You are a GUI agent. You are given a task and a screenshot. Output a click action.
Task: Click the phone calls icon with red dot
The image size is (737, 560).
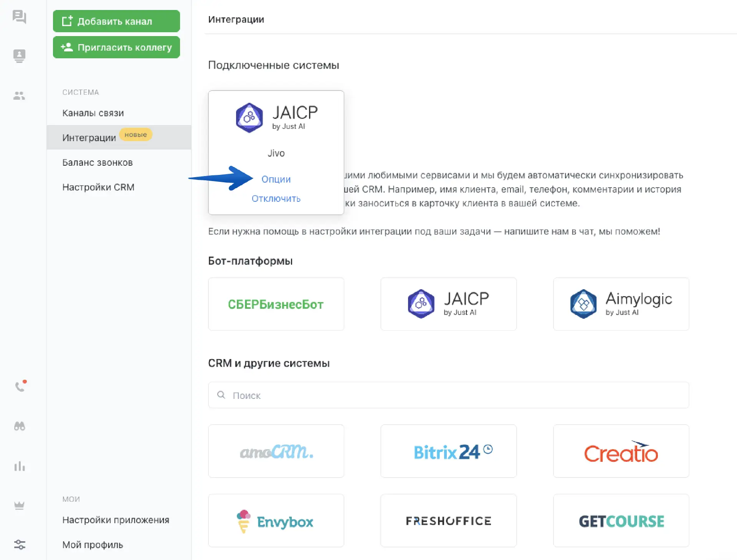click(x=20, y=386)
